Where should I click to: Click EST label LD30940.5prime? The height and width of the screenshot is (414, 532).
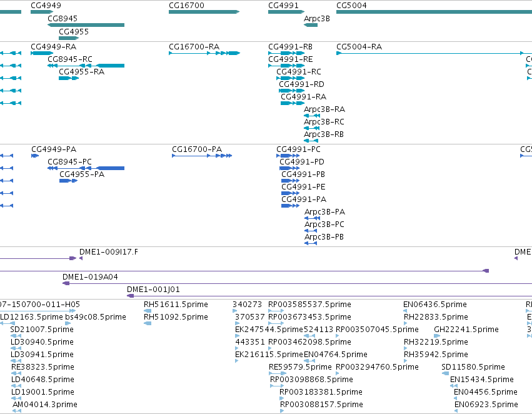coord(42,343)
